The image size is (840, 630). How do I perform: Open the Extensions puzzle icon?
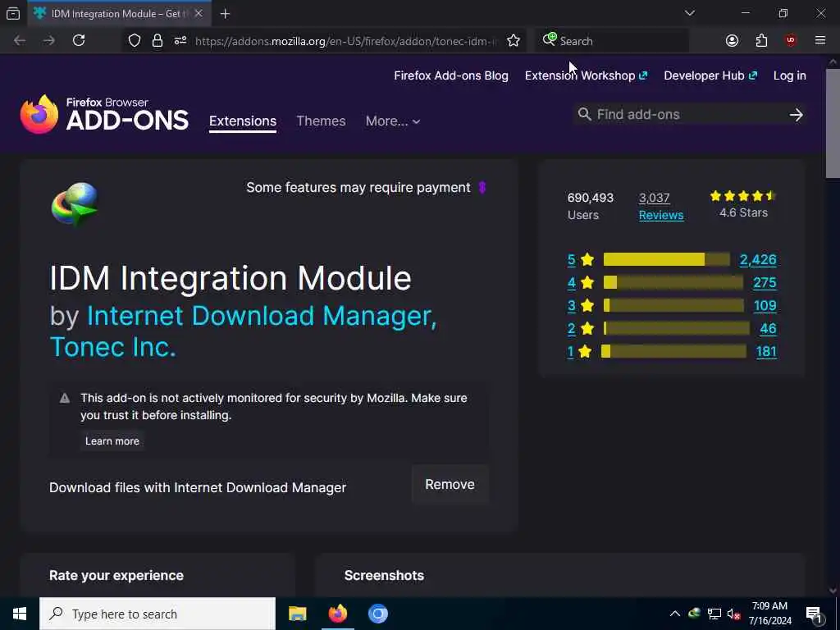(761, 41)
